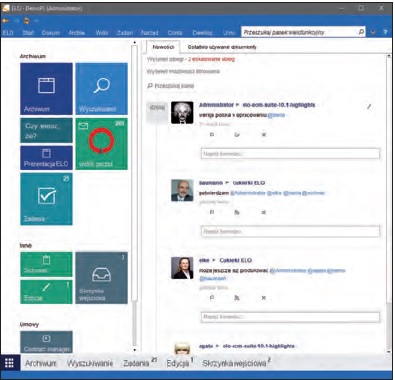Click the comment field under Administrator post
Screen dimensions: 395x380
[290, 154]
